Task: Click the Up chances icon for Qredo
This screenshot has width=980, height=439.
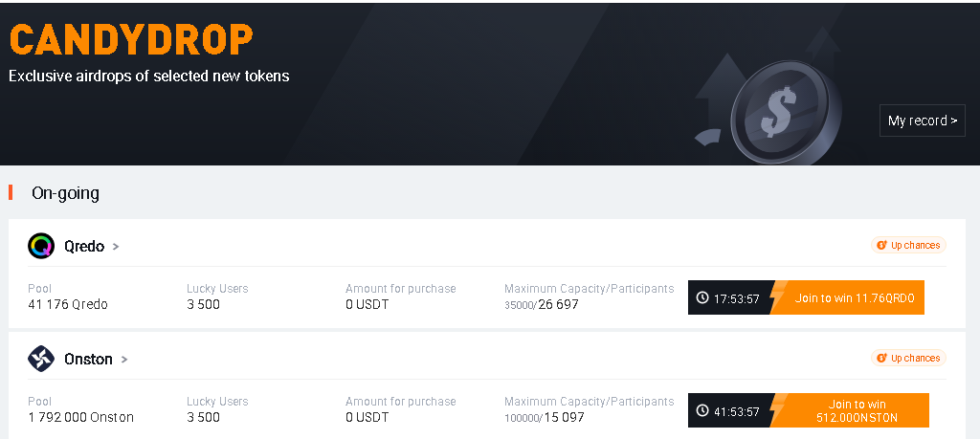Action: 882,246
